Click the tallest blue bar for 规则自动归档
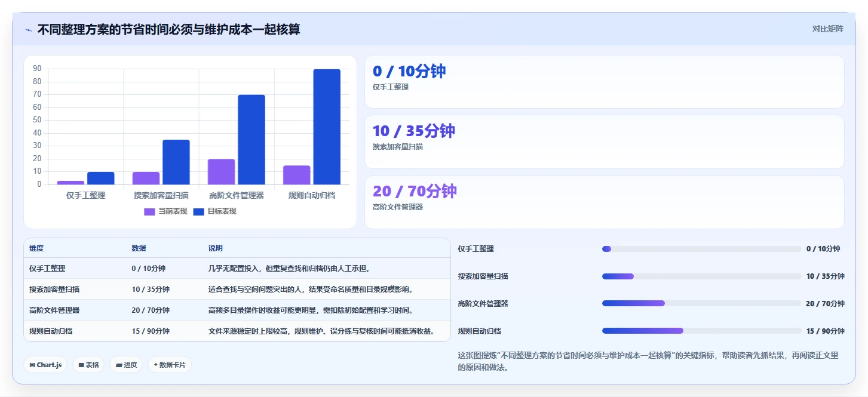Image resolution: width=868 pixels, height=397 pixels. point(327,127)
